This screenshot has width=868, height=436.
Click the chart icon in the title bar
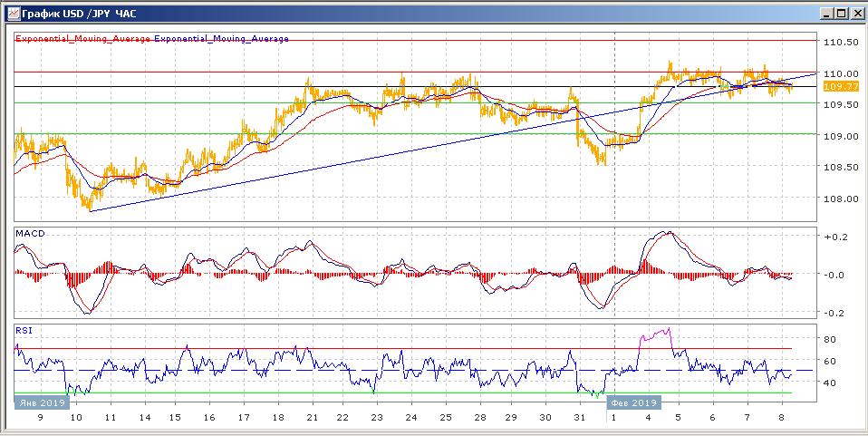point(12,12)
